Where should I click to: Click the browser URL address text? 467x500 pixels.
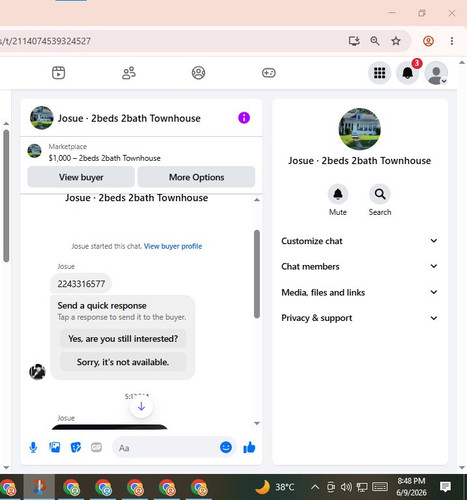click(x=45, y=41)
